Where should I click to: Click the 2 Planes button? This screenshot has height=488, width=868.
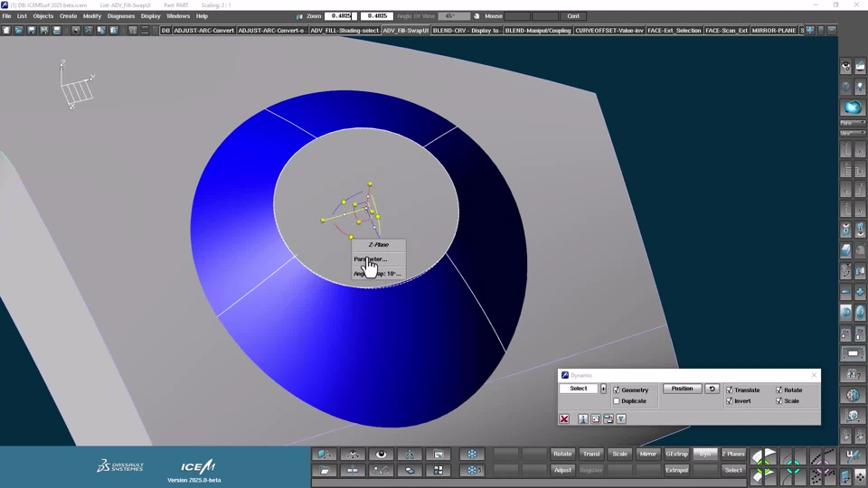point(733,455)
